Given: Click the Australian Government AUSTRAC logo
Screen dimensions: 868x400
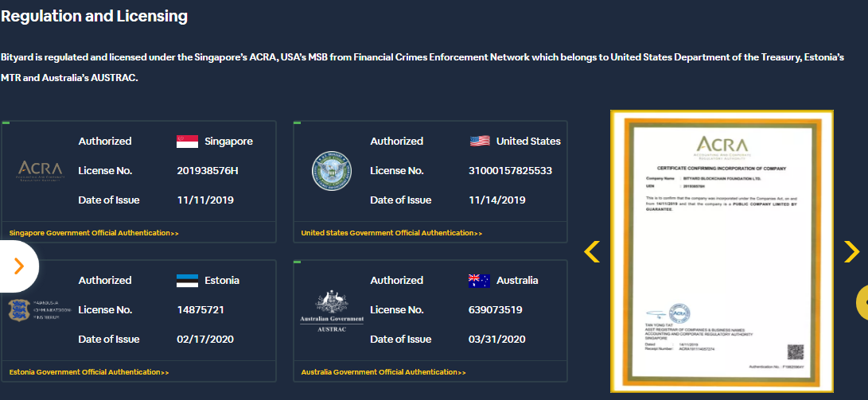Looking at the screenshot, I should [337, 311].
